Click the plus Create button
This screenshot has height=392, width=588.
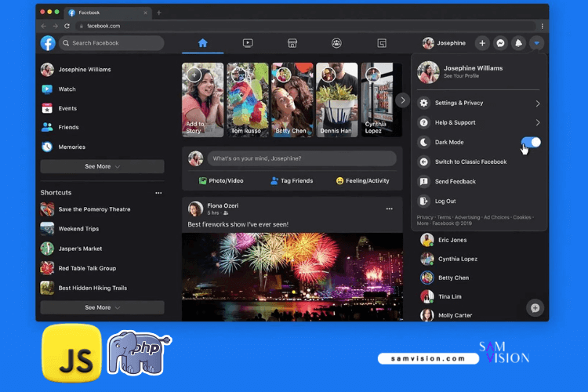coord(482,43)
